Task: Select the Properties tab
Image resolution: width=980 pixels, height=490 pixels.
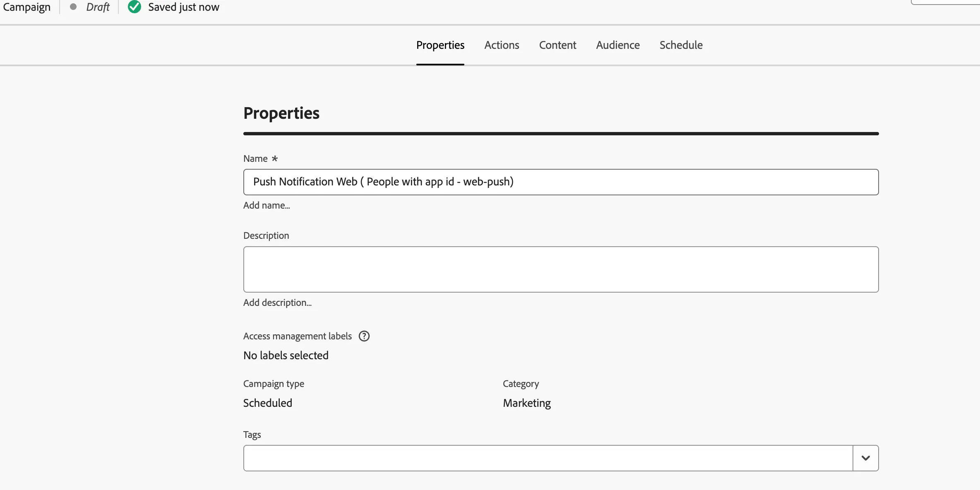Action: (440, 45)
